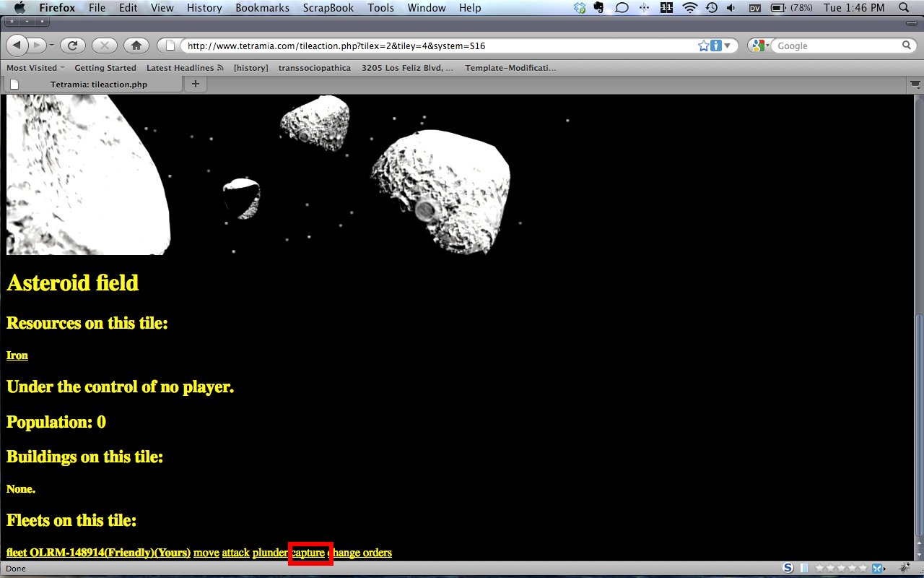
Task: Open the Evernote elephant menu bar icon
Action: pos(598,8)
